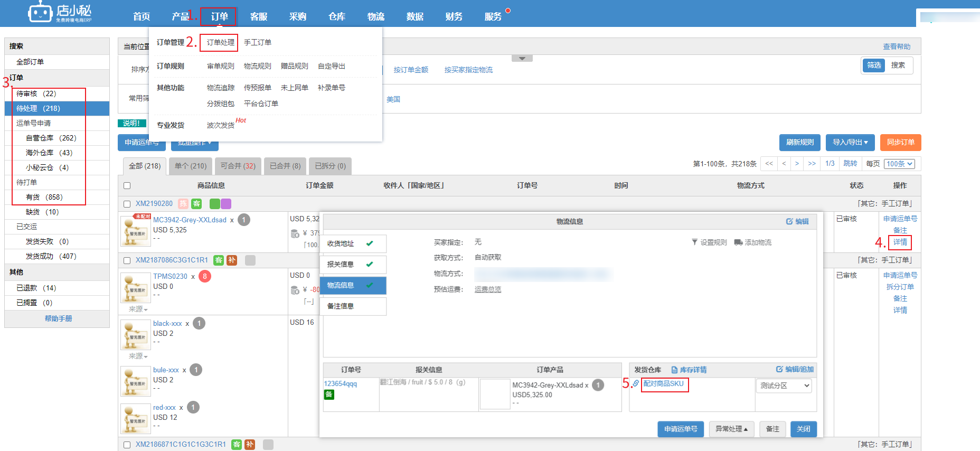Tick the checkbox for order XM2190280
980x451 pixels.
(127, 204)
